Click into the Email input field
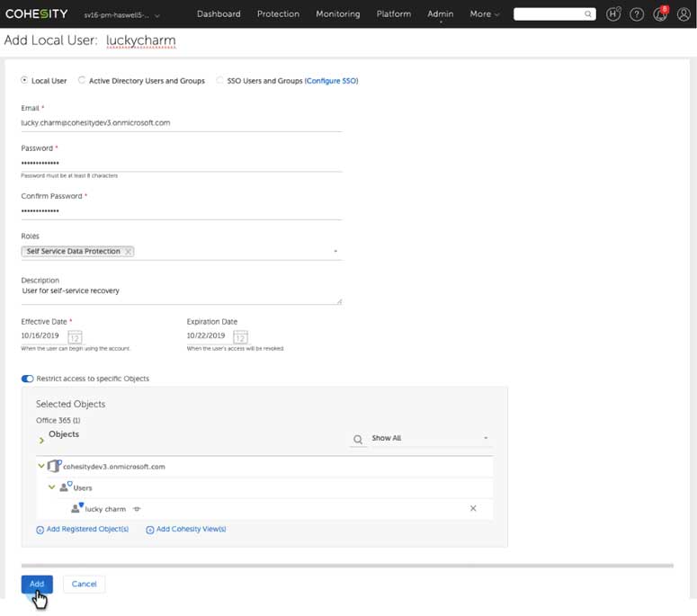This screenshot has width=697, height=616. click(180, 122)
